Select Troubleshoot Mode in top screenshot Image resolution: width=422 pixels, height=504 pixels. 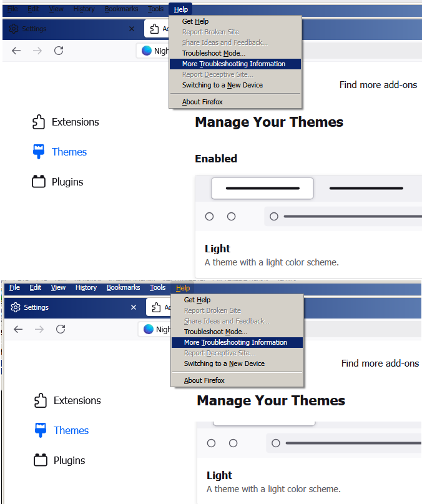coord(235,53)
